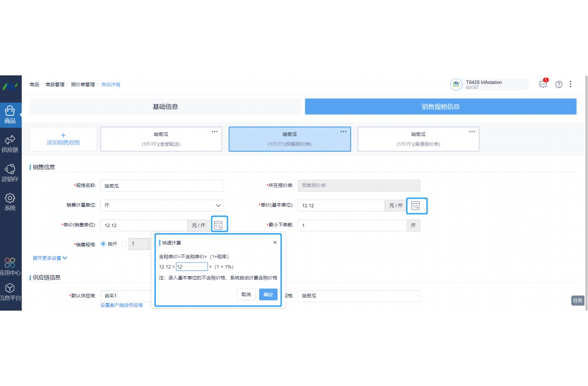
Task: Close the 快速计算 popup
Action: pyautogui.click(x=275, y=243)
